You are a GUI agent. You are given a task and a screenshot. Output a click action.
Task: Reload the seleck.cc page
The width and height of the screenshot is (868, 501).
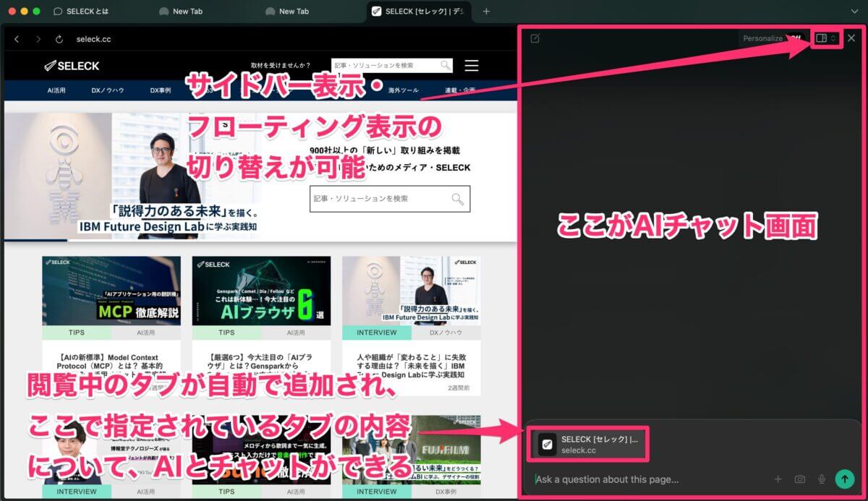(x=59, y=39)
